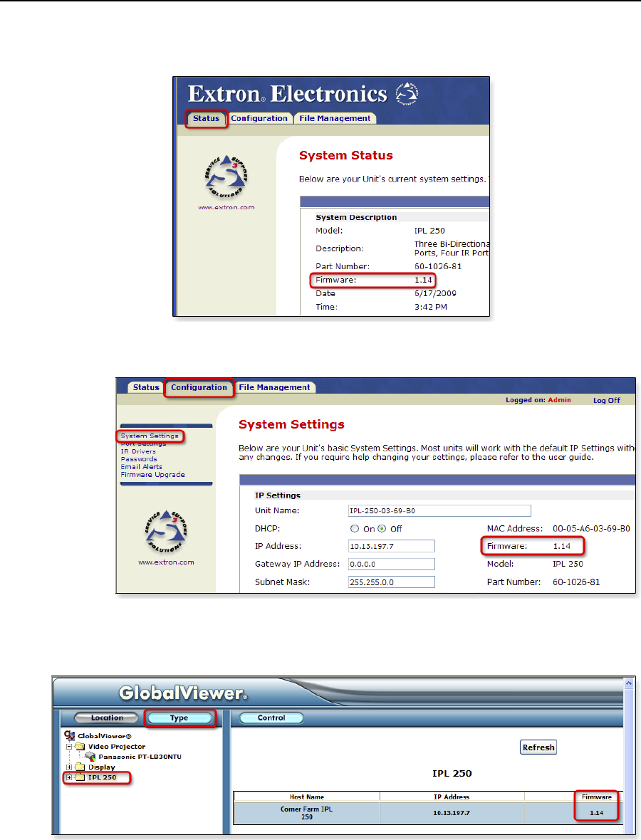Click the IPL 250 folder icon

pyautogui.click(x=80, y=777)
